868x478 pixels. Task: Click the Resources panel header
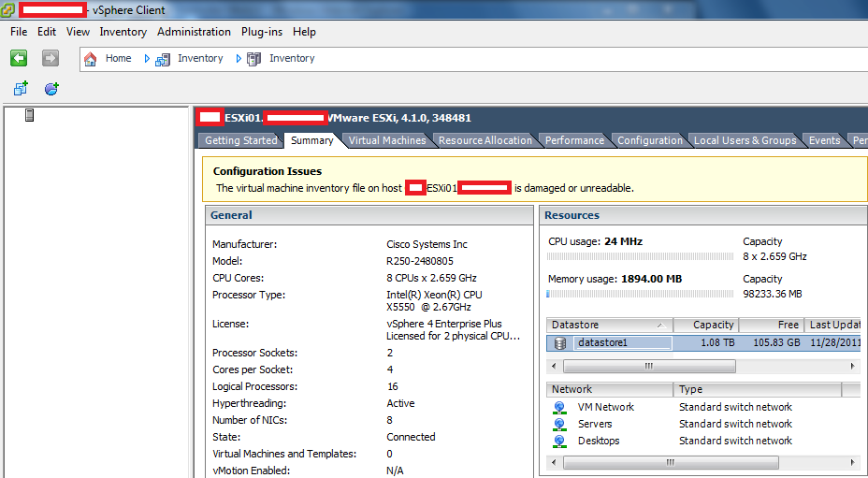[x=703, y=215]
